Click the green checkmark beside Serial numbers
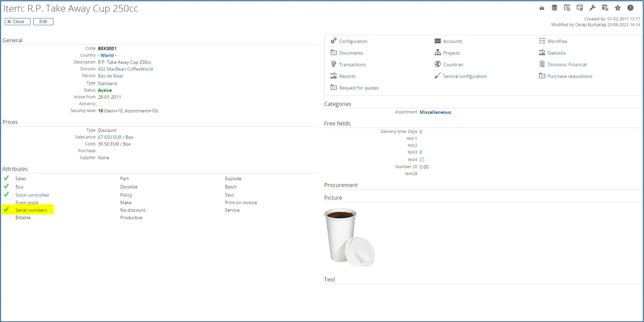 coord(6,210)
